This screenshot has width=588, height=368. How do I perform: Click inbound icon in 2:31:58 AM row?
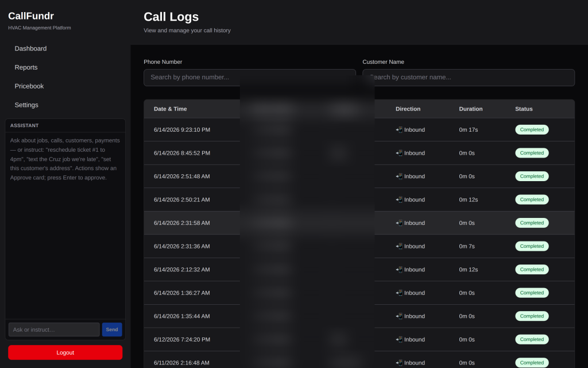point(399,223)
